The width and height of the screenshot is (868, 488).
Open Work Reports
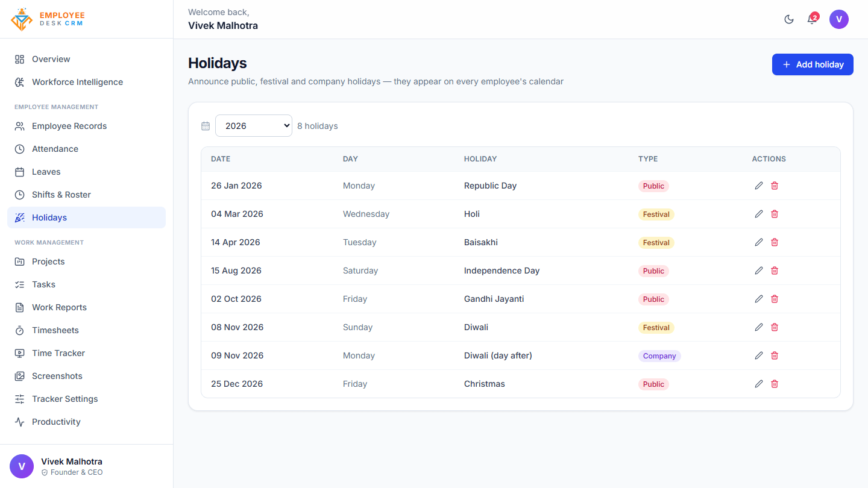(86, 307)
